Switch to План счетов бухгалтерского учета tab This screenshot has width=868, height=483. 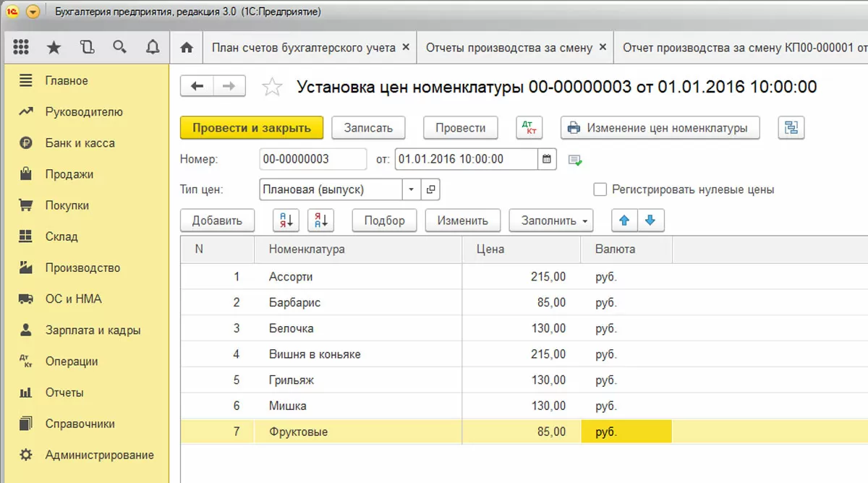tap(303, 48)
